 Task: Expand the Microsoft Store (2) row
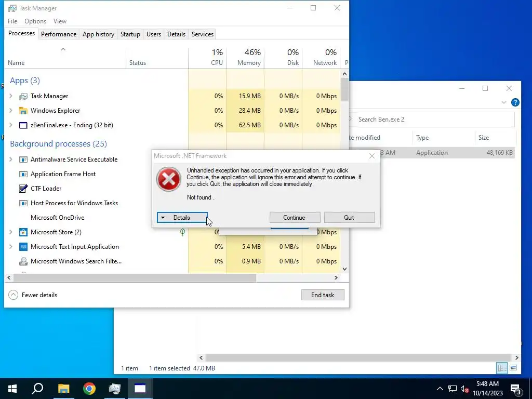(x=10, y=232)
